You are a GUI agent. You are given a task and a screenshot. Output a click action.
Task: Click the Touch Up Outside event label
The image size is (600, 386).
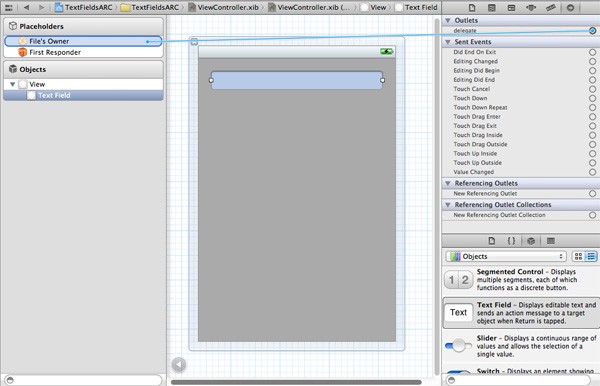point(478,163)
